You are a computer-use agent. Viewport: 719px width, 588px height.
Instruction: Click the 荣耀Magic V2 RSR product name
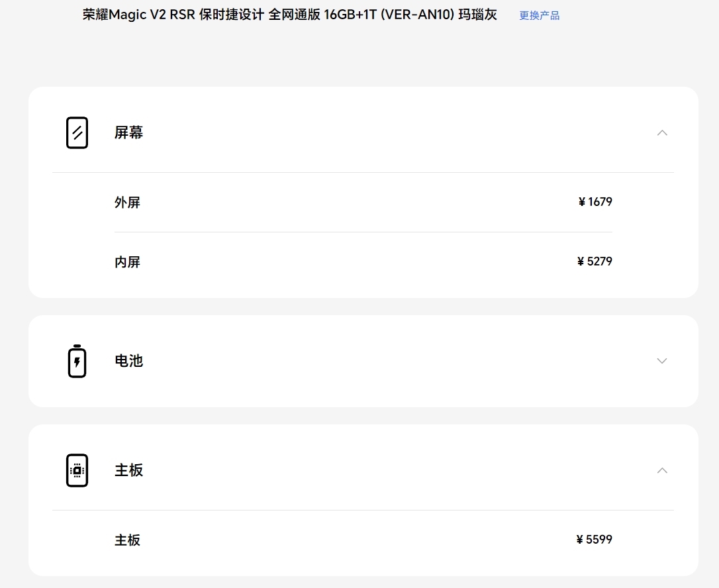pyautogui.click(x=139, y=15)
